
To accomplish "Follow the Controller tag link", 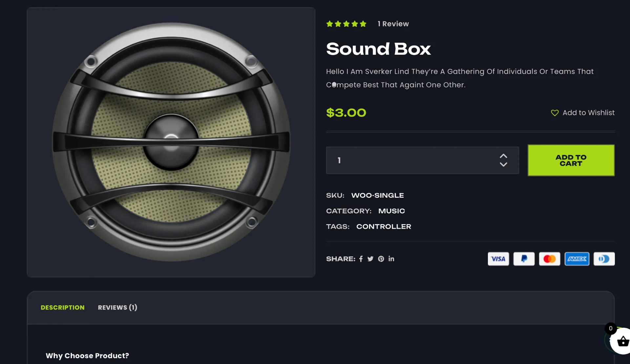I will 384,227.
